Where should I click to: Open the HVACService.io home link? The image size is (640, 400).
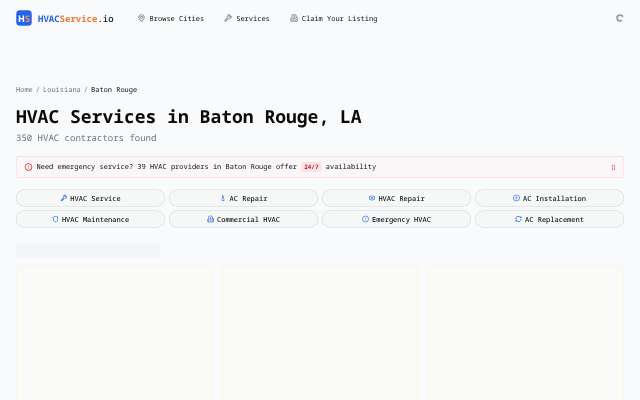pyautogui.click(x=65, y=18)
